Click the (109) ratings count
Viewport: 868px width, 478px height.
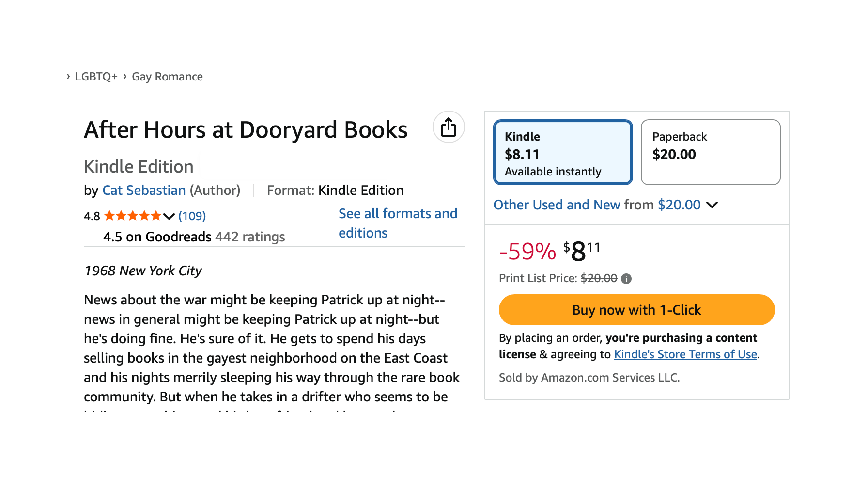tap(192, 216)
